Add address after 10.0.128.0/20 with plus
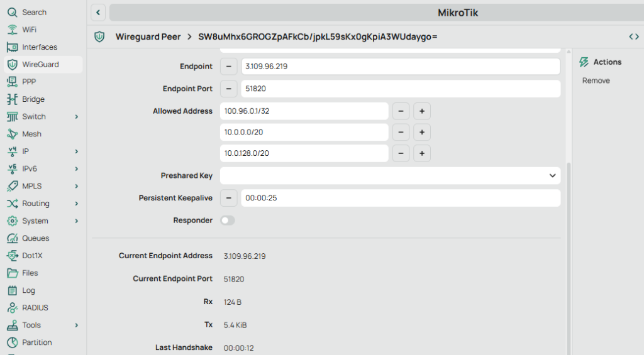644x355 pixels. [422, 153]
